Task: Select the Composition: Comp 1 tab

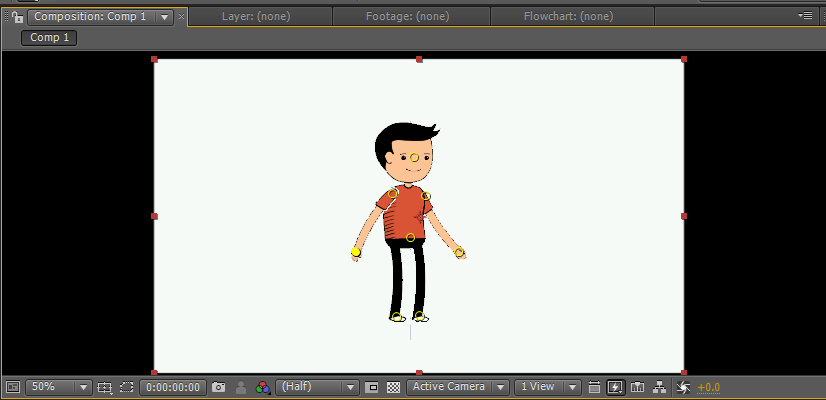Action: (x=90, y=17)
